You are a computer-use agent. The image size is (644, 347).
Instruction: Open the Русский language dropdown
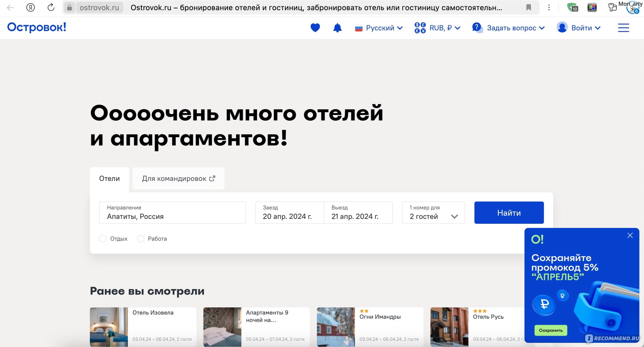click(x=379, y=28)
